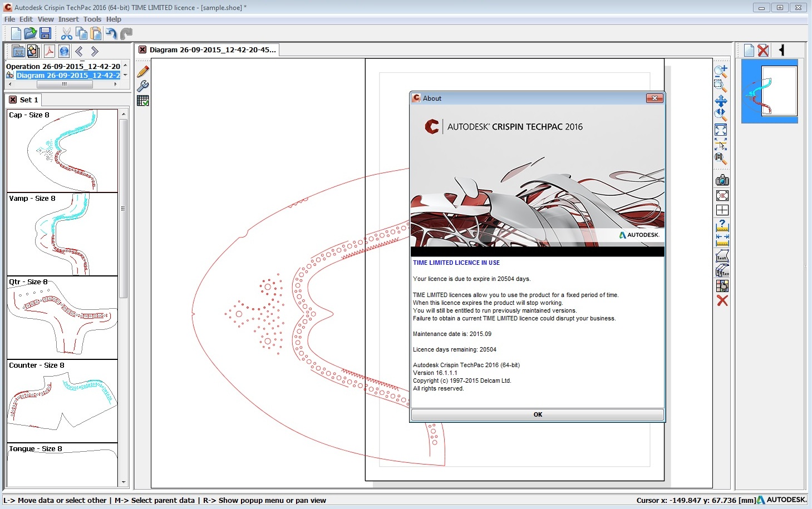Screen dimensions: 812x509
Task: Close the Set 1 tab with its X
Action: 13,100
